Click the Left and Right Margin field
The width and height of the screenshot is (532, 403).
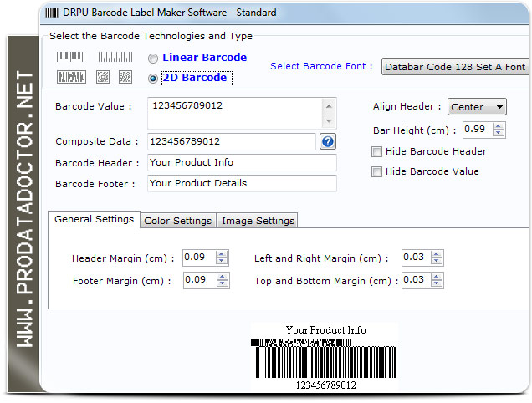tap(417, 258)
